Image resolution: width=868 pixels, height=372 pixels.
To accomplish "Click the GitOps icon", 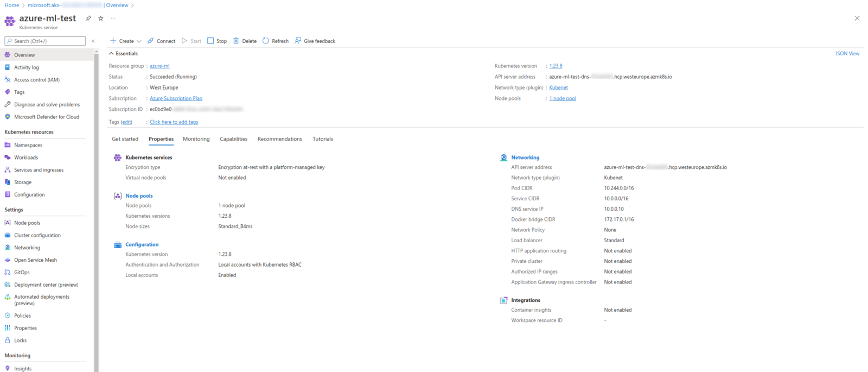I will click(x=8, y=272).
